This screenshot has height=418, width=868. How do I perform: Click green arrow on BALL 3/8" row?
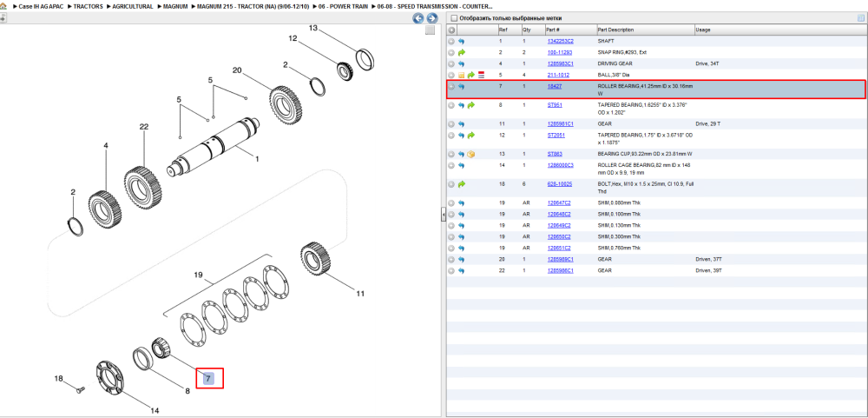point(471,75)
